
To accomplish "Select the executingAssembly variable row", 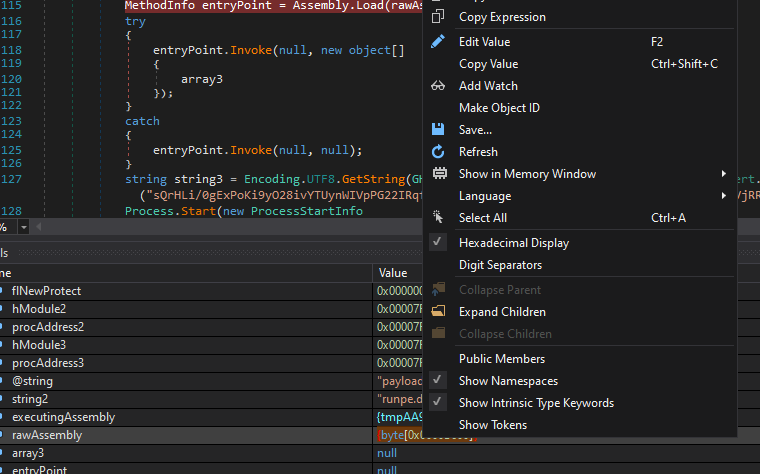I will pos(63,417).
